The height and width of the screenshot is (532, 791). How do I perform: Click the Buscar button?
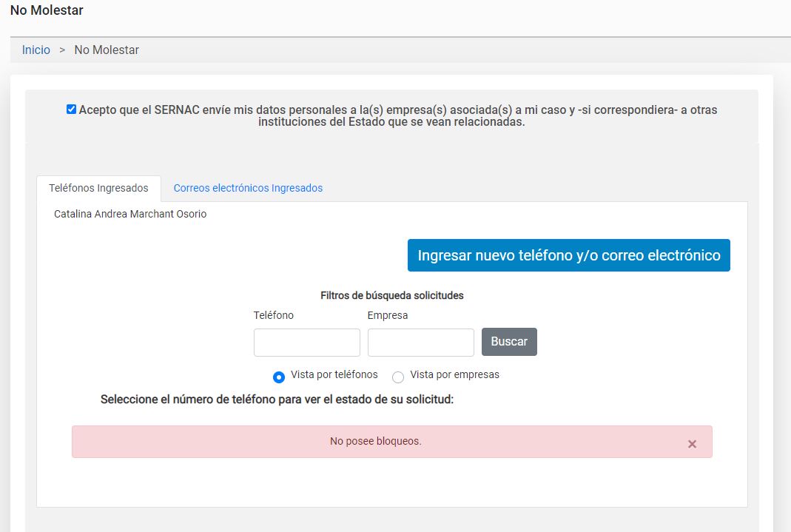[x=509, y=342]
